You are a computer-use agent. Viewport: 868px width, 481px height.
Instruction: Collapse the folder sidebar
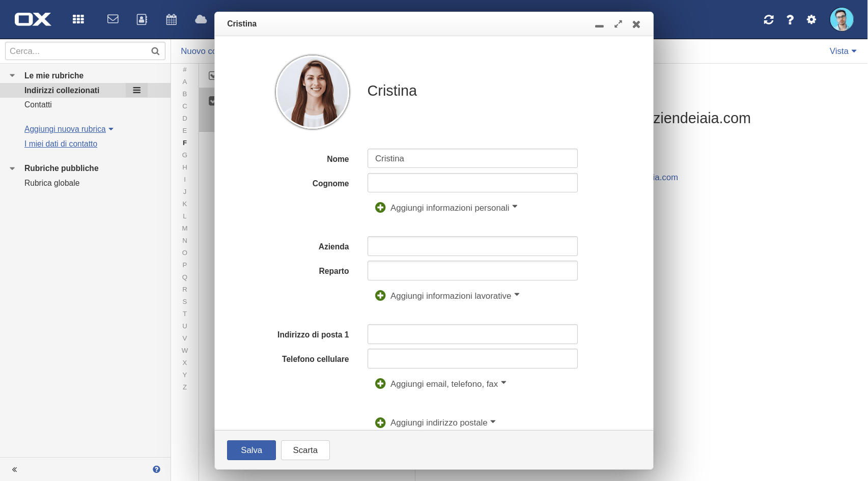point(14,469)
